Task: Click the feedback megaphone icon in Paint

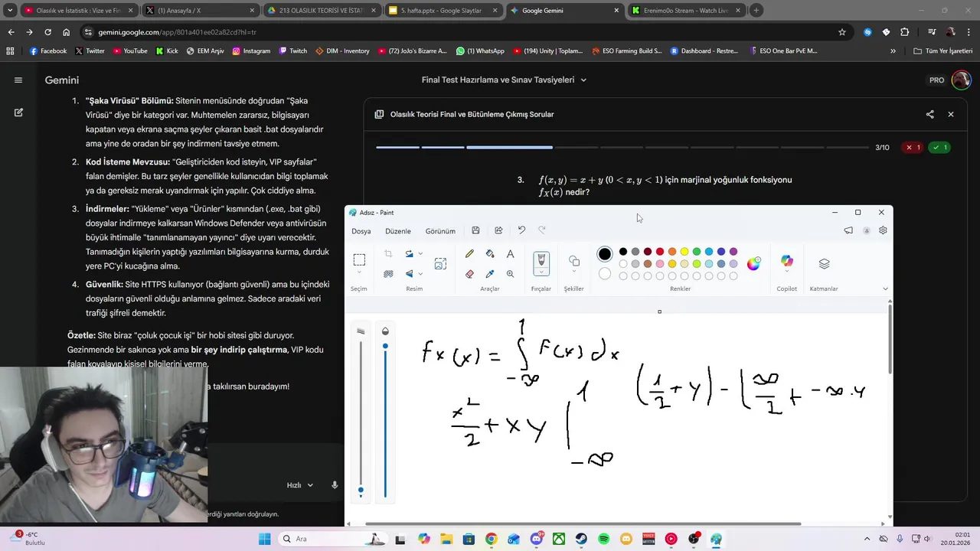Action: [848, 230]
